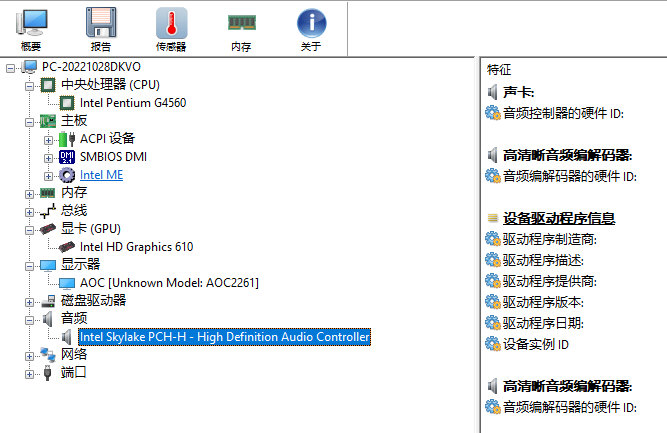Expand the SMBIOS DMI node
Viewport: 667px width, 433px height.
(48, 158)
